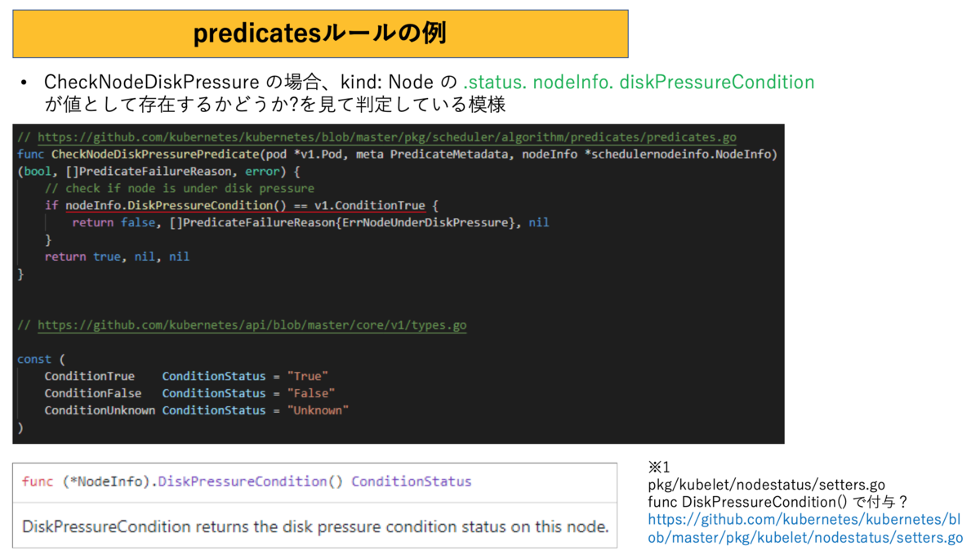
Task: Click the DiskPressureCondition description sentence
Action: coord(315,526)
